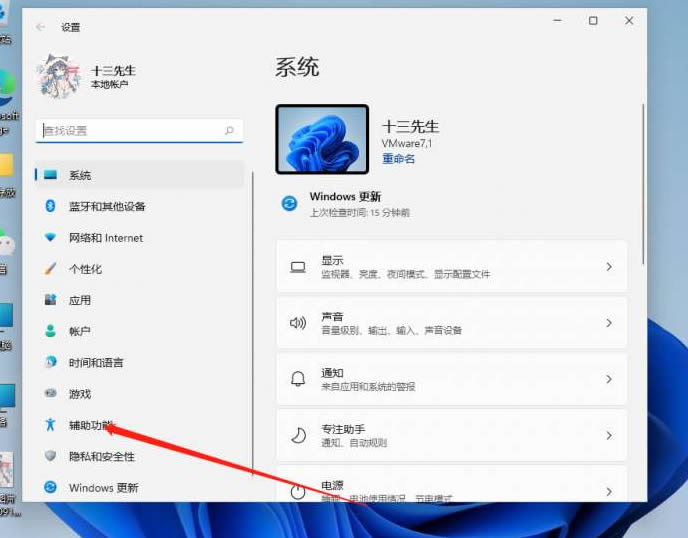The width and height of the screenshot is (688, 538).
Task: Expand the Sound settings chevron
Action: (x=608, y=323)
